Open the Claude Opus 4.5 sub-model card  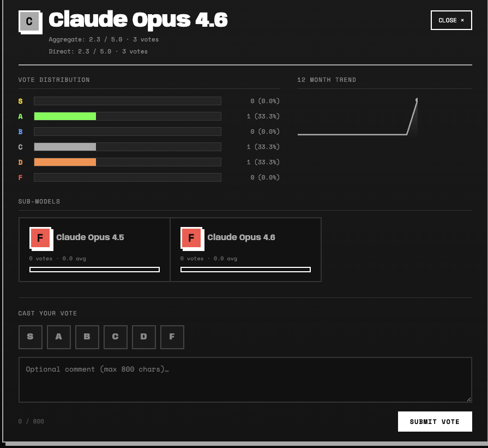pyautogui.click(x=95, y=249)
